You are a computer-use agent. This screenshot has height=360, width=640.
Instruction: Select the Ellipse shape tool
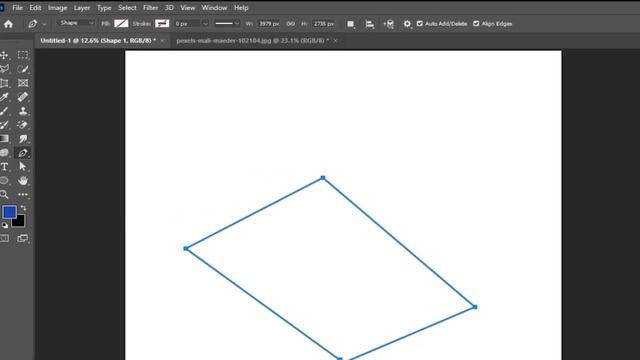pos(4,180)
